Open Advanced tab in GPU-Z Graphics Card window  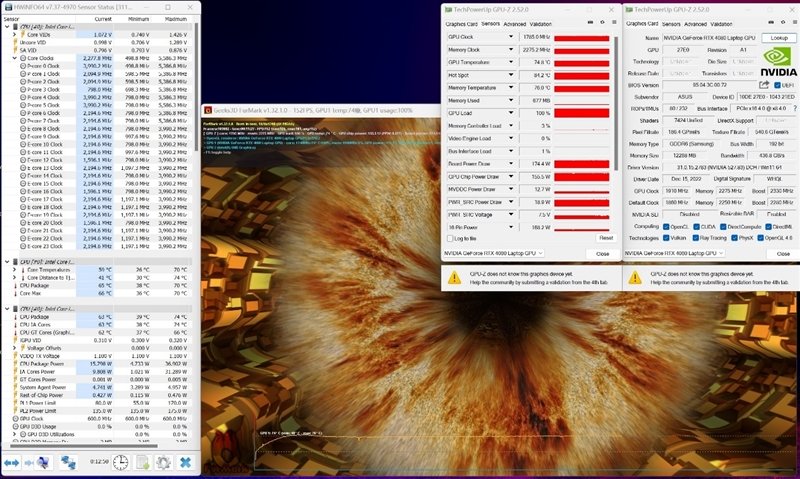[695, 24]
